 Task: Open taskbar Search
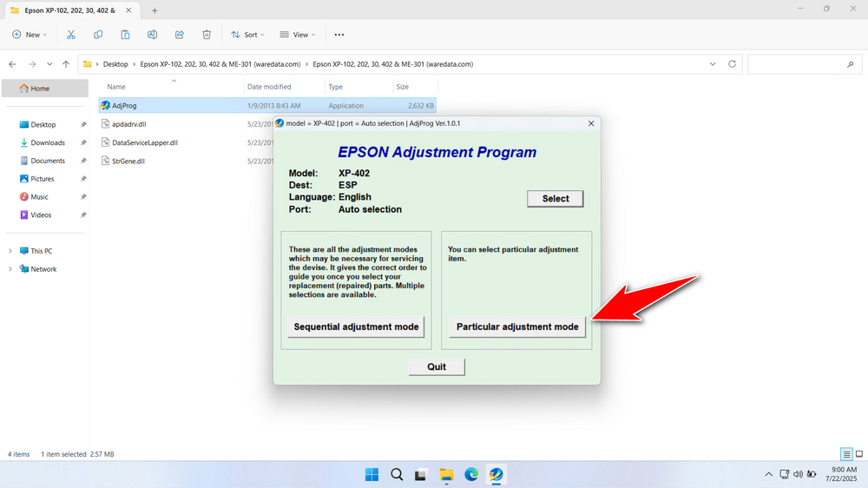coord(397,475)
